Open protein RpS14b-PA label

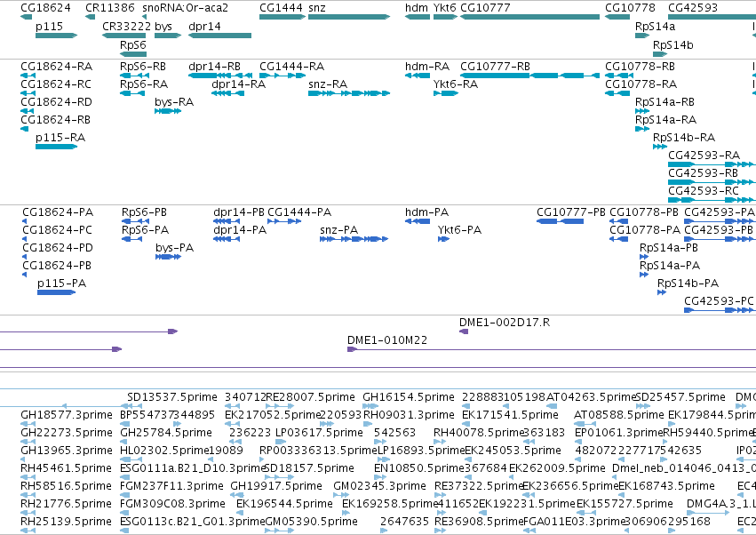[688, 283]
